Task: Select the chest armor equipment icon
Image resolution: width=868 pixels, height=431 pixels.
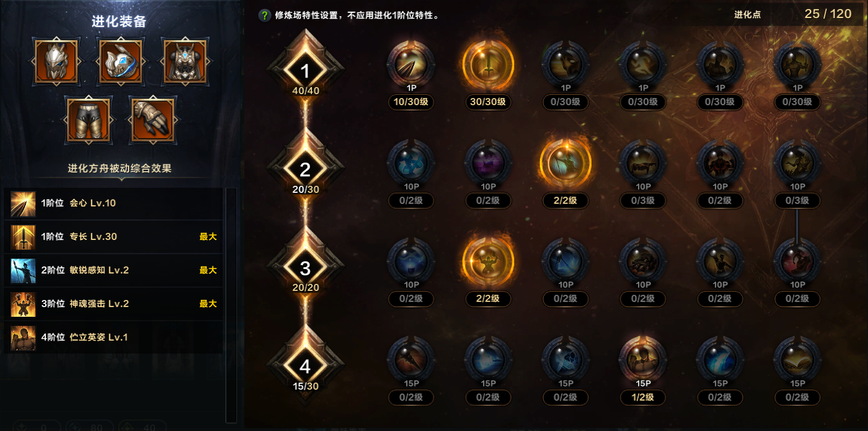Action: (x=185, y=61)
